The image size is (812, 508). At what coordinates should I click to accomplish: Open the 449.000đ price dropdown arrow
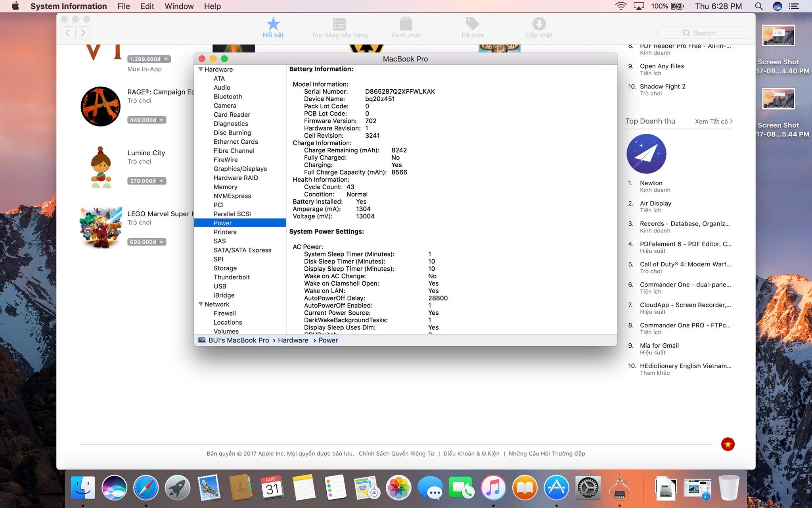tap(161, 120)
